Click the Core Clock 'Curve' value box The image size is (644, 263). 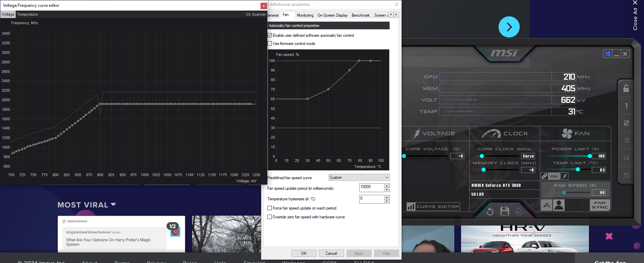tap(528, 156)
